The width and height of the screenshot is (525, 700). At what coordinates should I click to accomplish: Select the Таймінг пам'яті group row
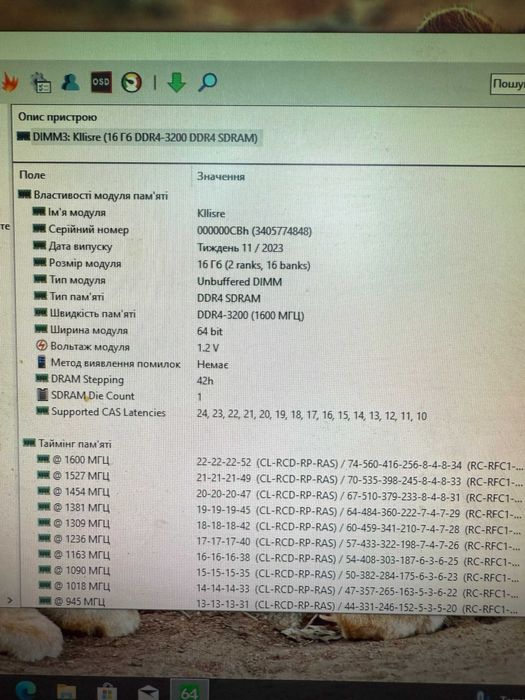point(67,444)
